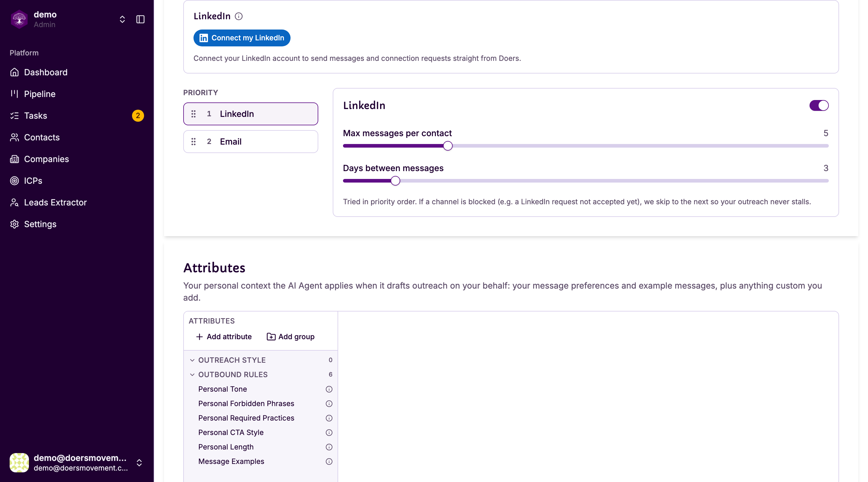This screenshot has width=868, height=482.
Task: Click the Message Examples info icon
Action: pyautogui.click(x=329, y=462)
